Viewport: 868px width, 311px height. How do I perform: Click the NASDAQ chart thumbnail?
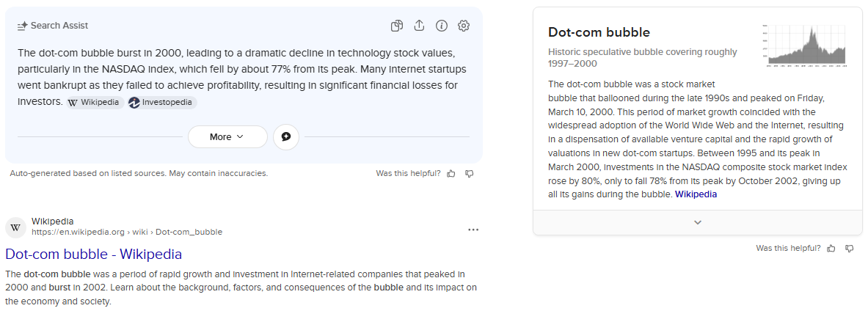(804, 45)
